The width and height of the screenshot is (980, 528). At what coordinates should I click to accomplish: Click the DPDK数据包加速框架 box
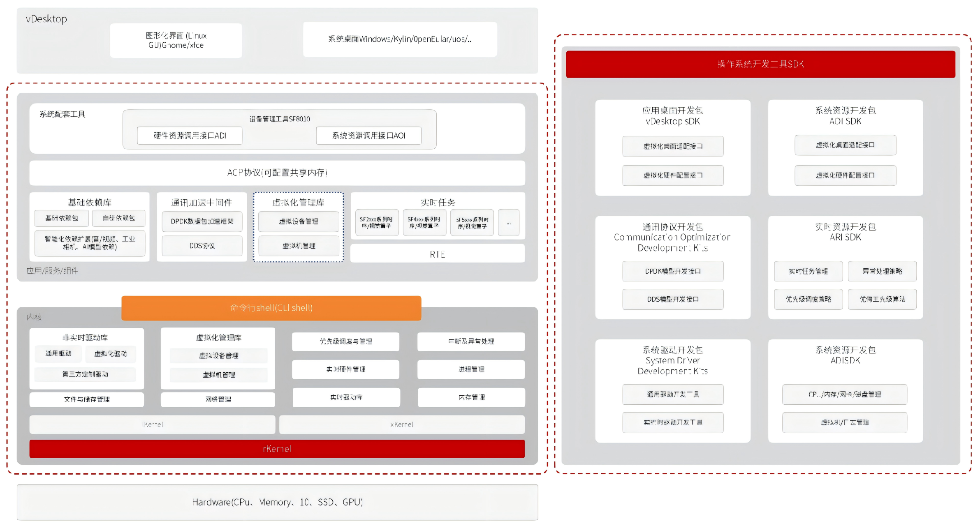pyautogui.click(x=202, y=221)
